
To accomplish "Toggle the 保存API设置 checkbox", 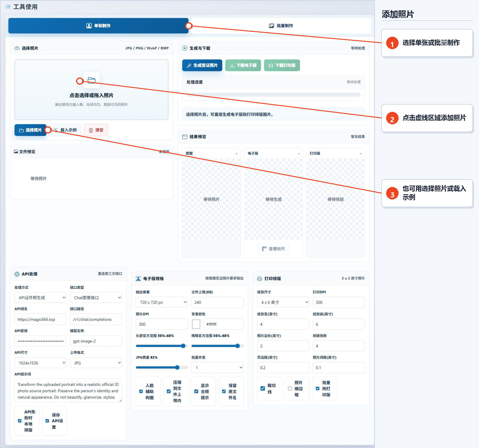I will click(x=47, y=421).
